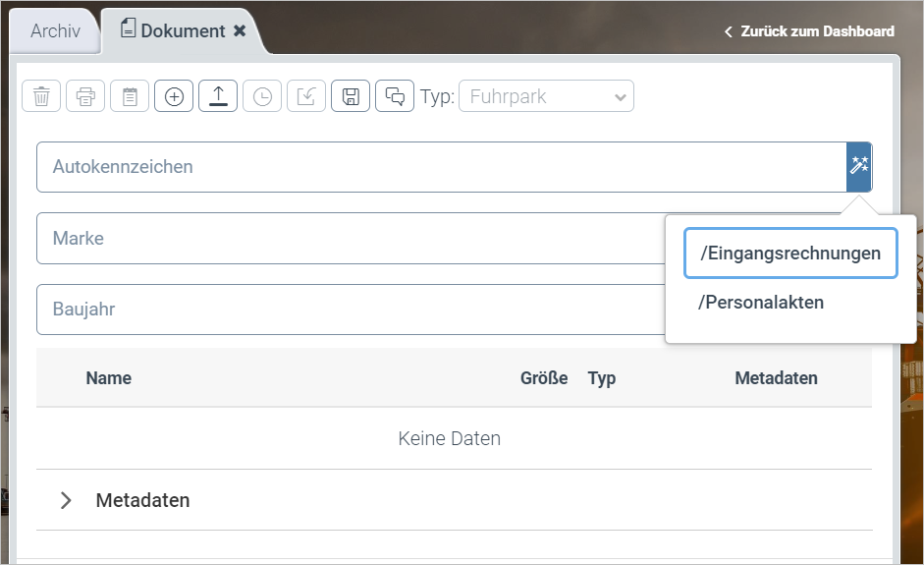Screen dimensions: 924x565
Task: Go back via Zurück zum Dashboard
Action: click(809, 31)
